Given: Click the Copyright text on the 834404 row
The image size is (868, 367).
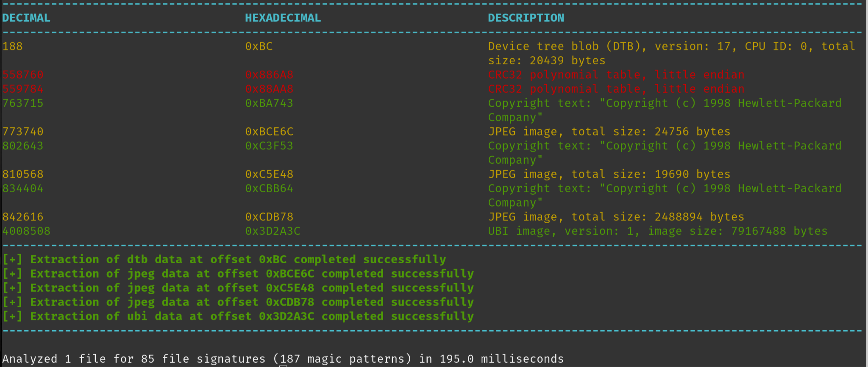Looking at the screenshot, I should [x=665, y=196].
